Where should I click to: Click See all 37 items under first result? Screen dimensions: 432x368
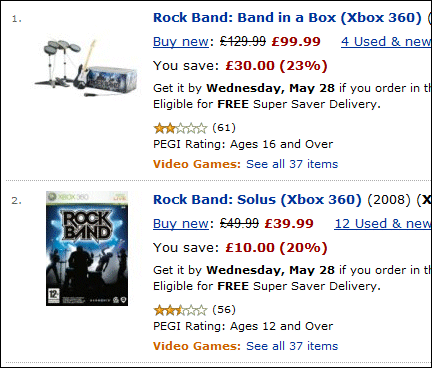click(x=292, y=164)
